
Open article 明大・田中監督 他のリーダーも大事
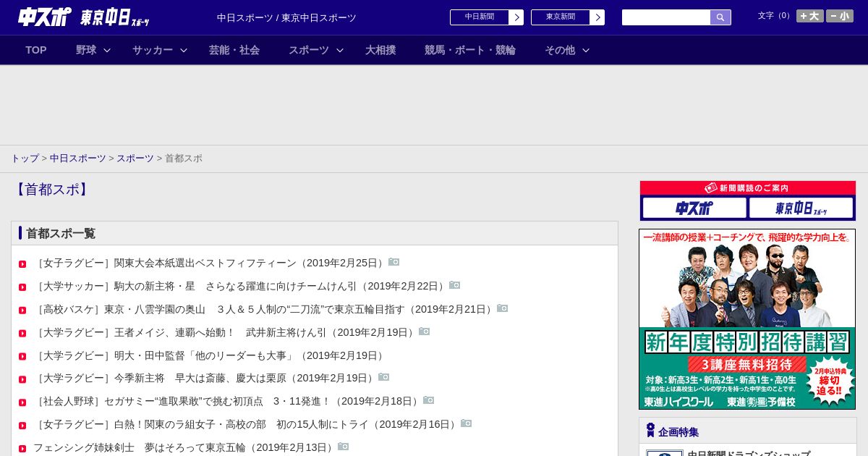pyautogui.click(x=210, y=355)
